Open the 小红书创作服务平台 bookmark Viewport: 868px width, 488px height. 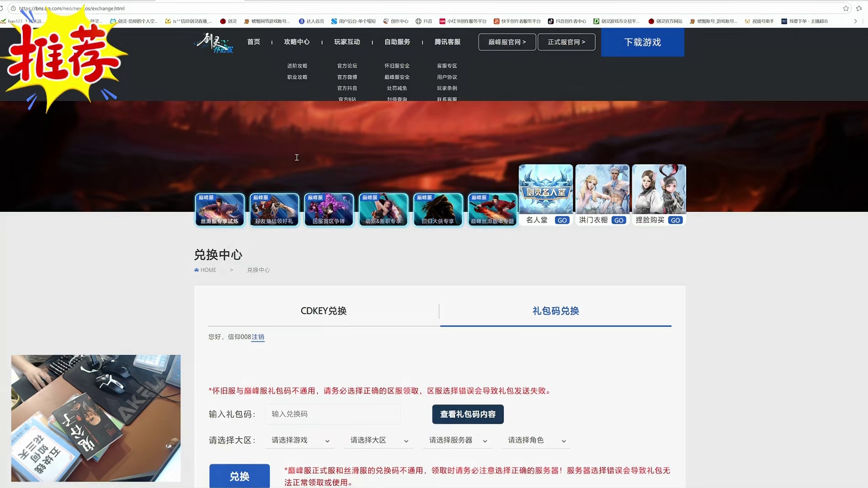(463, 21)
